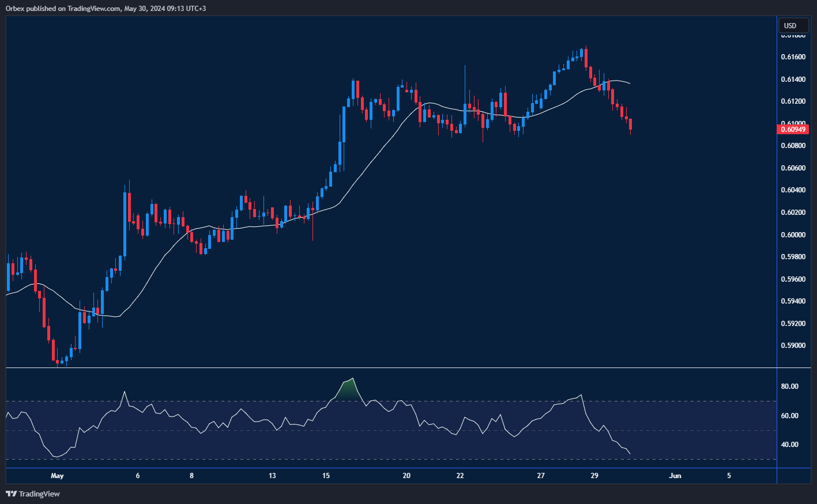Click date 13 on the time axis

(272, 476)
